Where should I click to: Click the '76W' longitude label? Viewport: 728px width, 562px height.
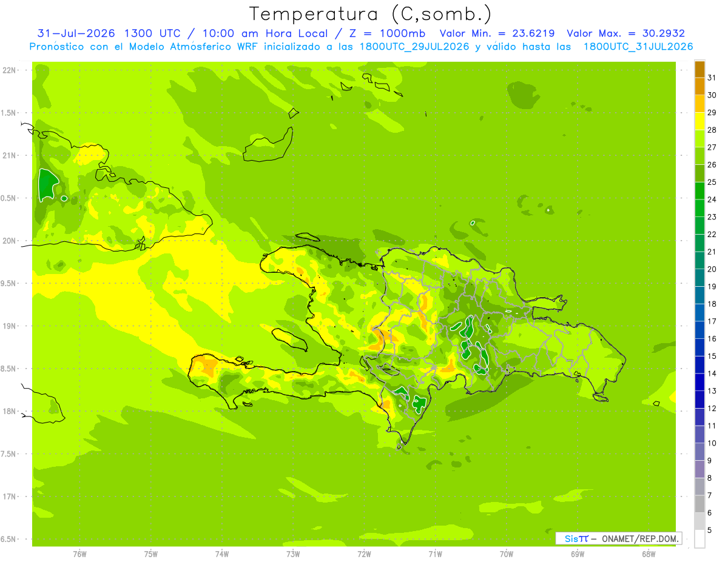[79, 554]
